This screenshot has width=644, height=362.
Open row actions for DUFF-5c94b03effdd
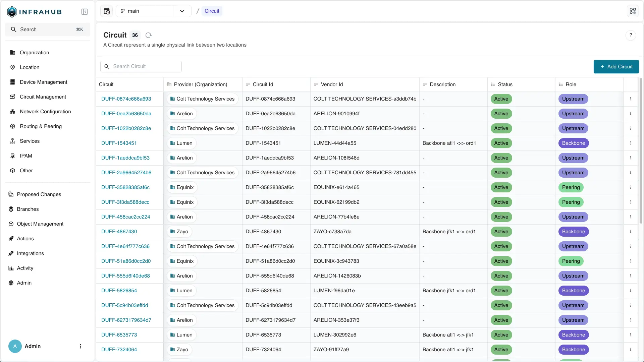coord(630,305)
